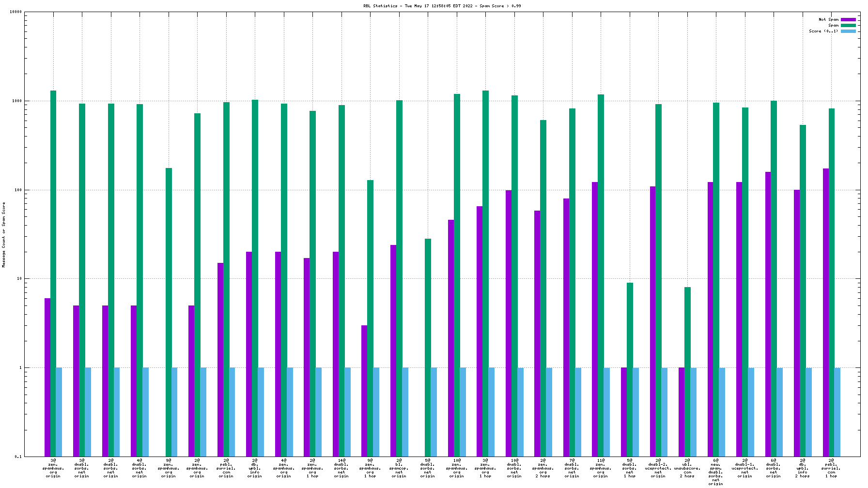Click the dnsbl-1.uceprotect.net origin label
Image resolution: width=868 pixels, height=488 pixels.
[744, 468]
